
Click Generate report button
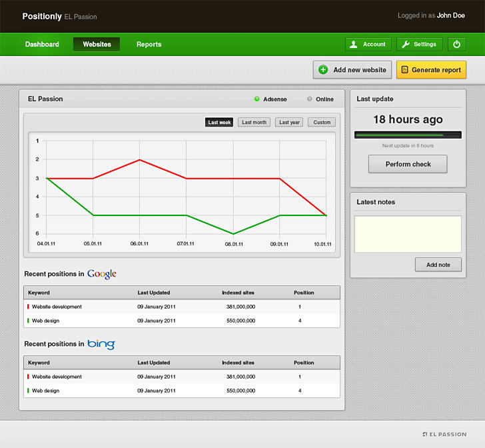(x=431, y=69)
